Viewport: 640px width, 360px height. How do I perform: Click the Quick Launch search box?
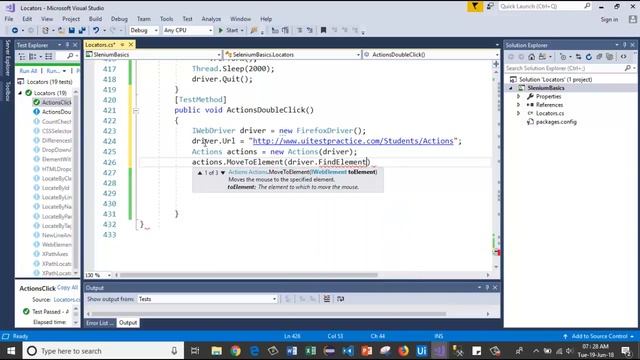545,7
